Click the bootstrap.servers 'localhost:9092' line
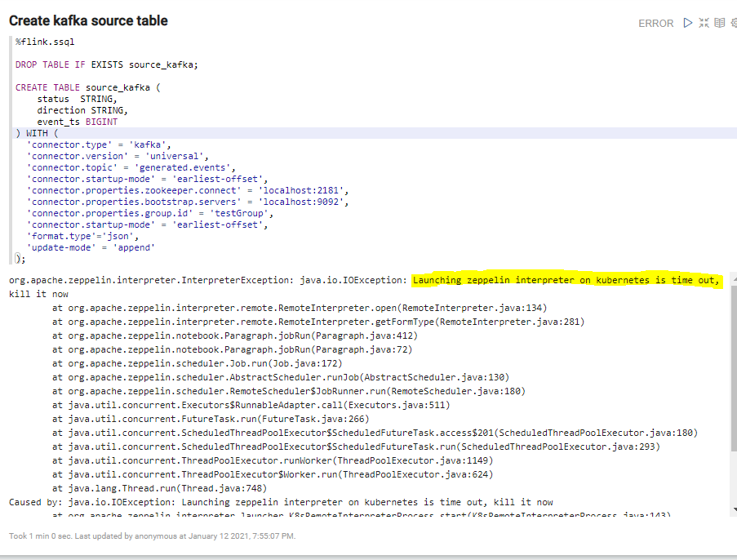Image resolution: width=737 pixels, height=560 pixels. tap(188, 202)
